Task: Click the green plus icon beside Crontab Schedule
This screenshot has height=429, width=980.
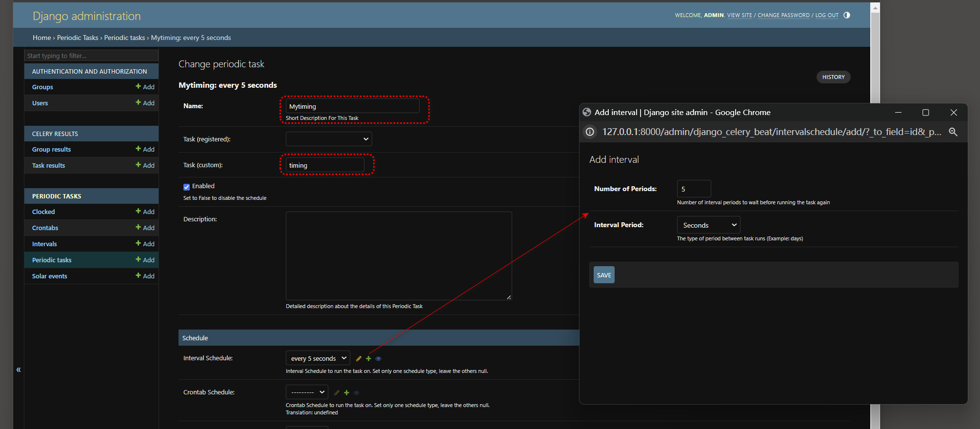Action: point(346,392)
